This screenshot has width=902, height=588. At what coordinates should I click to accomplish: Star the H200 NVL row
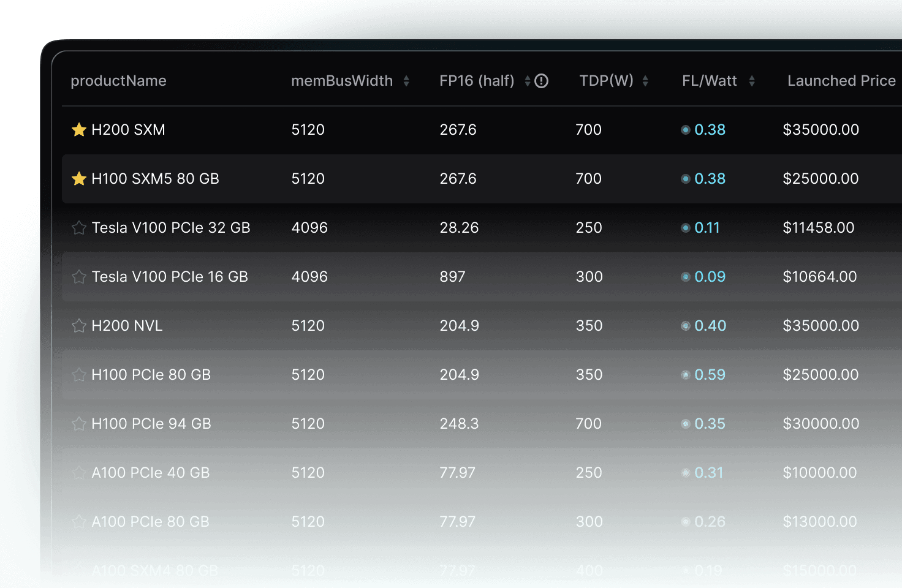[x=79, y=326]
